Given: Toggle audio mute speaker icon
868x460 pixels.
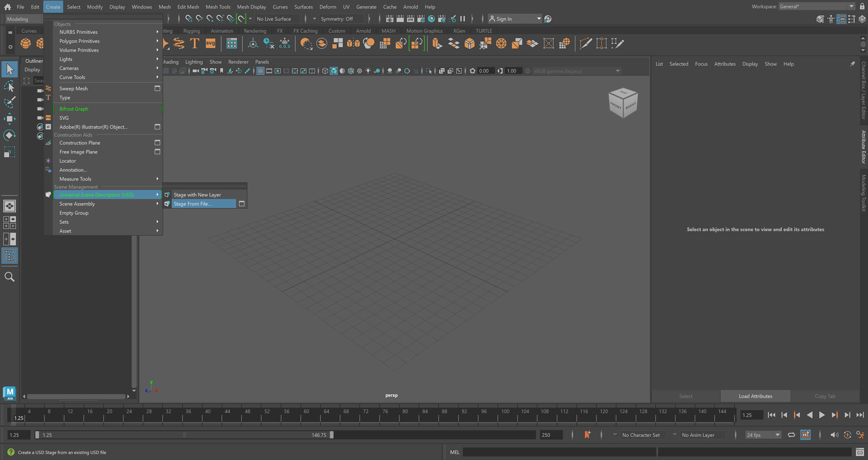Looking at the screenshot, I should coord(834,435).
